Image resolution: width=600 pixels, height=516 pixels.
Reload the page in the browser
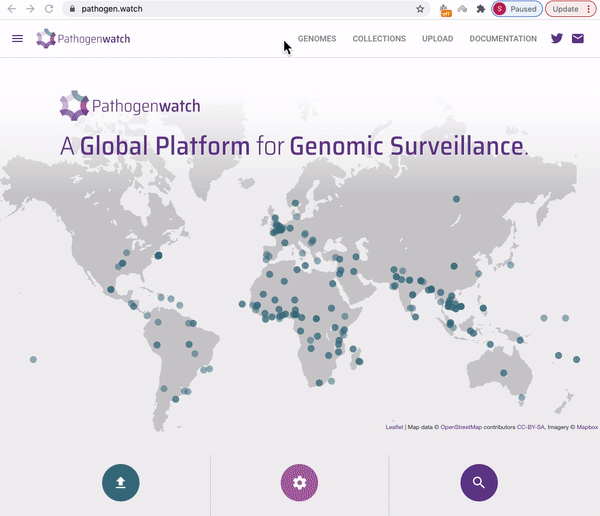49,9
